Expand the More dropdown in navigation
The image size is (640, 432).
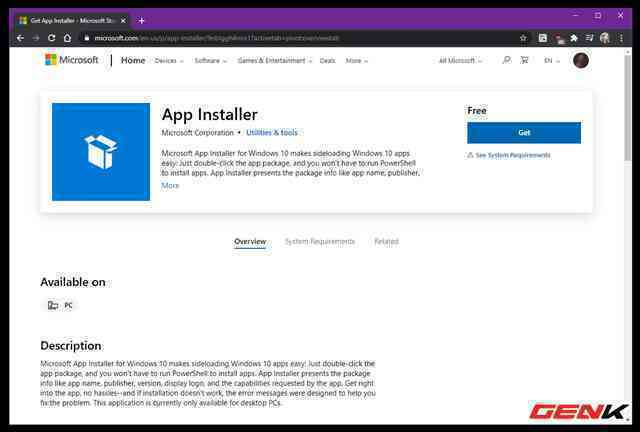(357, 61)
